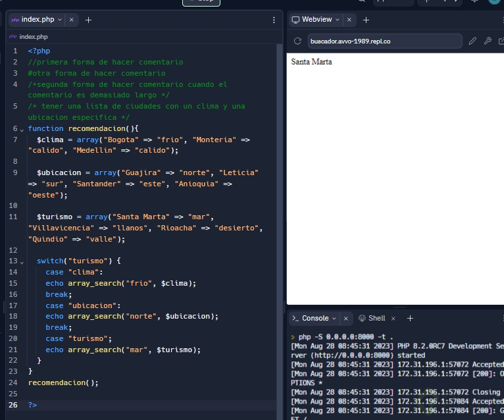Click the shell icon in the Shell tab

pos(362,319)
